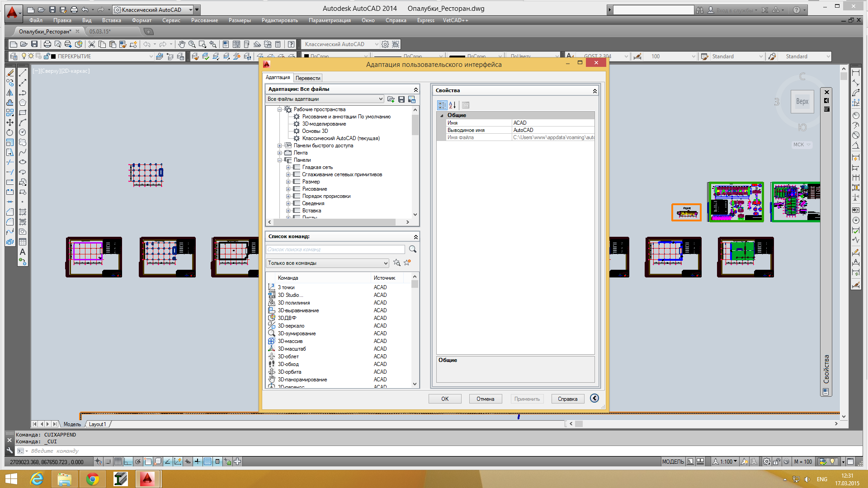
Task: Select the Line tool in the Draw toolbar
Action: point(23,73)
